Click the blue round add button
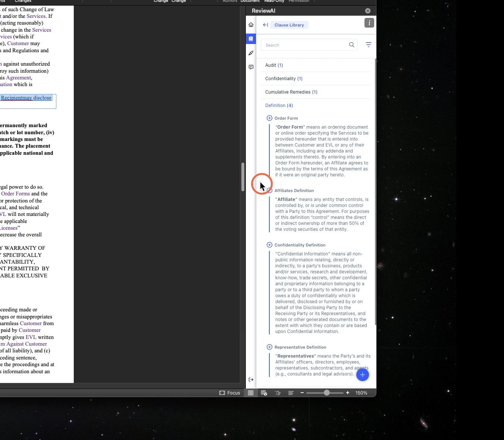 tap(363, 375)
